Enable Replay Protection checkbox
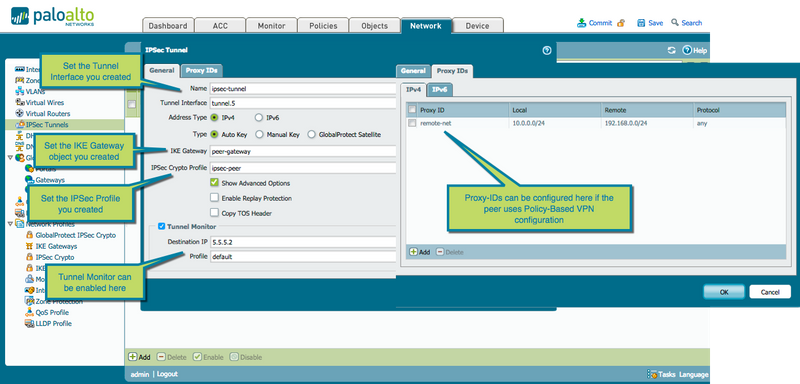 pos(214,198)
